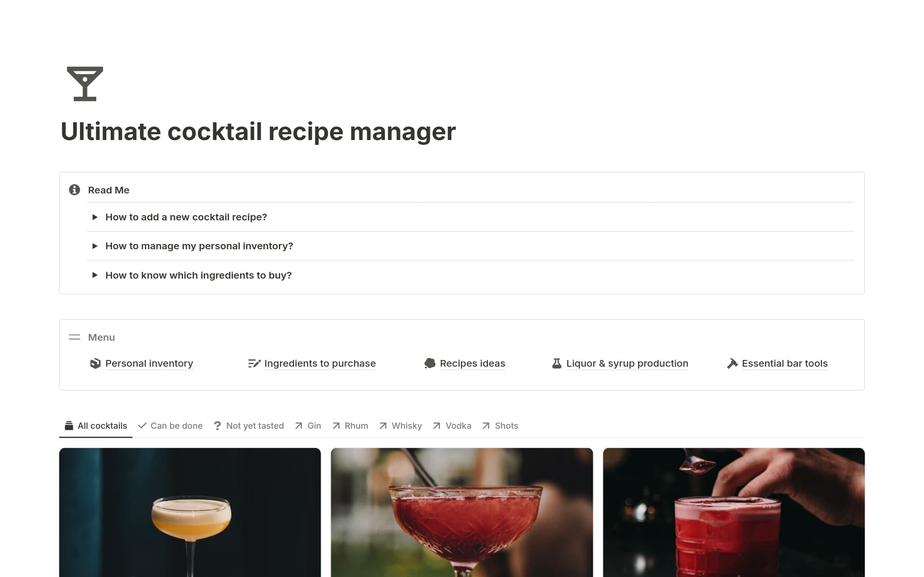Screen dimensions: 924x577
Task: Select the Whisky view tab
Action: click(400, 426)
